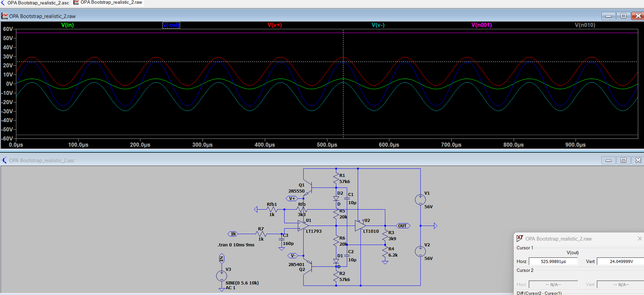
Task: Click the 500.0µs time axis label
Action: (327, 145)
